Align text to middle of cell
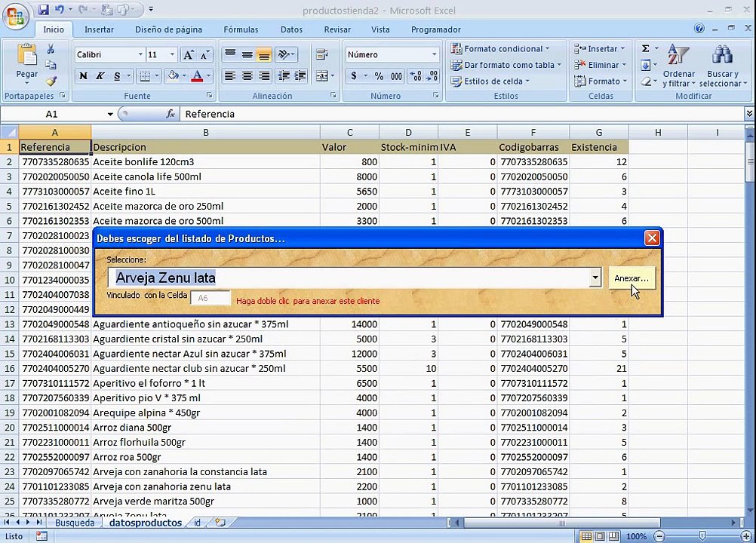Viewport: 756px width, 543px height. tap(247, 54)
